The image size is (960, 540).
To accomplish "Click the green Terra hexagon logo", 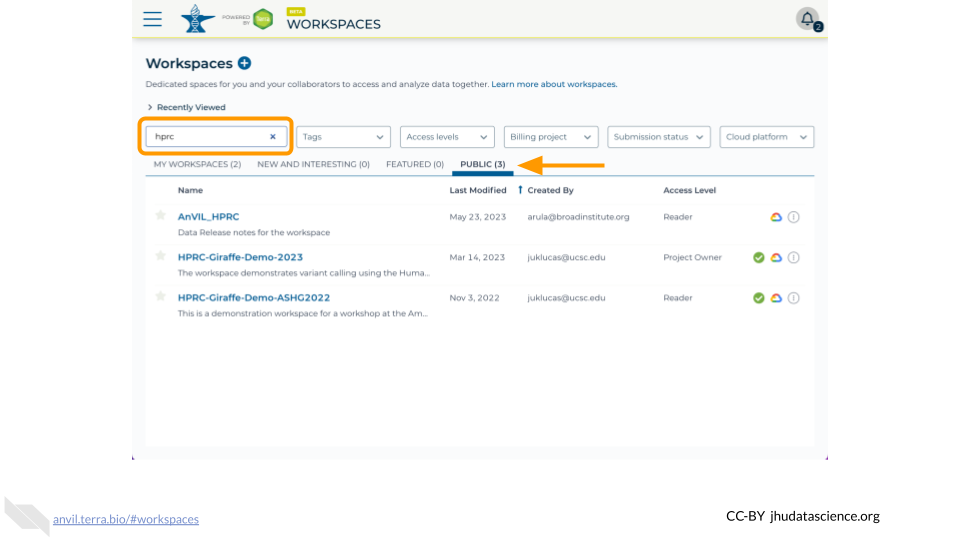I will 263,19.
